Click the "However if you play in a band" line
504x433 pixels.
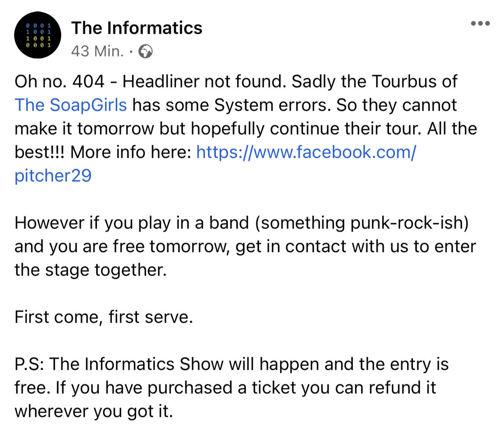(132, 223)
